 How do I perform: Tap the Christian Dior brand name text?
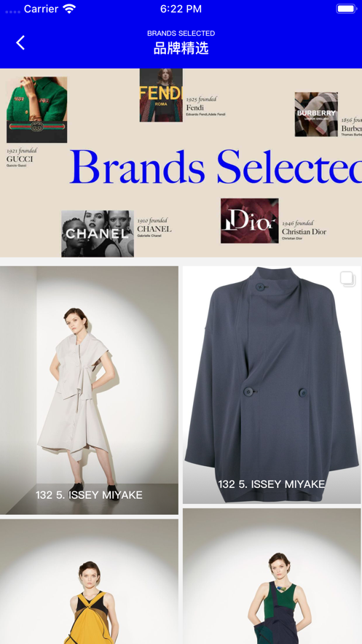tap(304, 232)
